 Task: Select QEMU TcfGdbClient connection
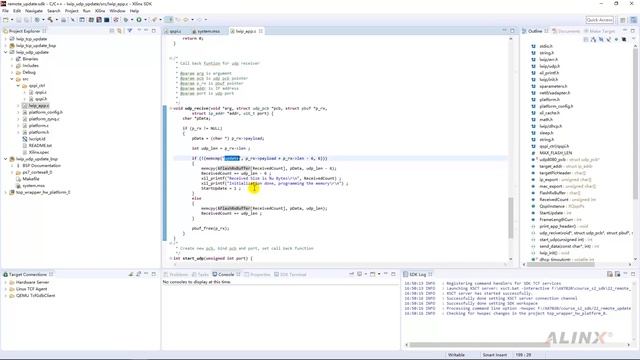[36, 296]
